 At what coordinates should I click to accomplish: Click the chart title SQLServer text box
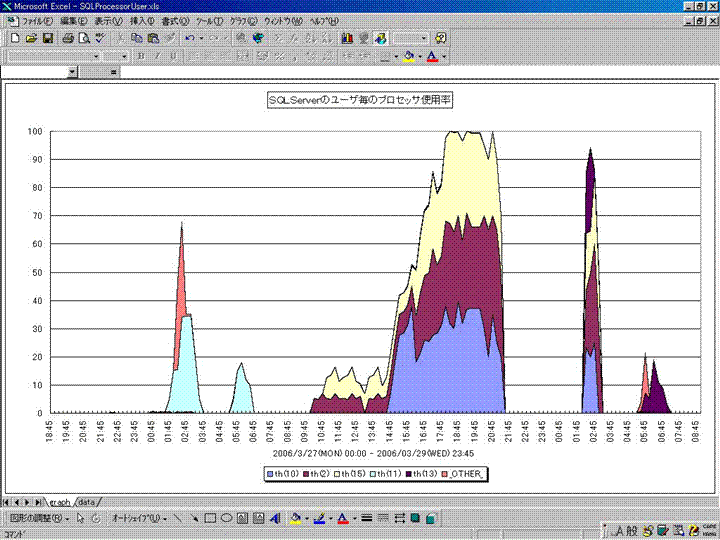360,100
